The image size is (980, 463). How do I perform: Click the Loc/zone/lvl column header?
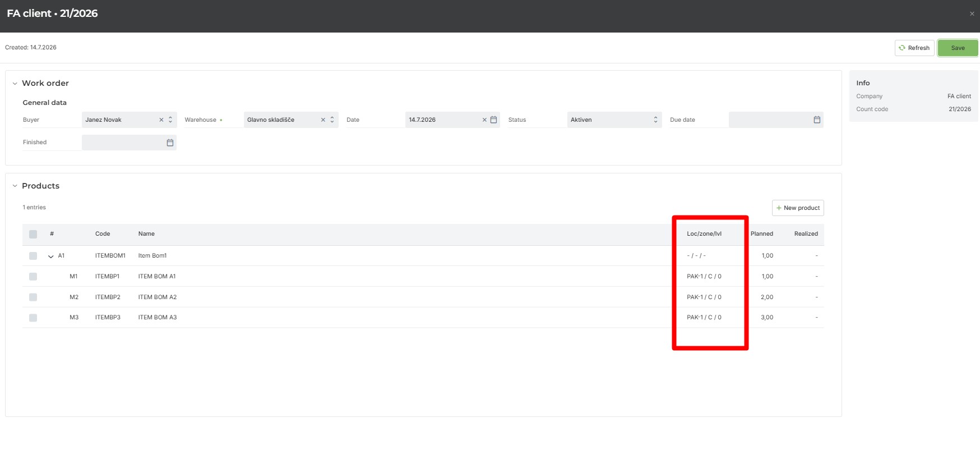[704, 234]
